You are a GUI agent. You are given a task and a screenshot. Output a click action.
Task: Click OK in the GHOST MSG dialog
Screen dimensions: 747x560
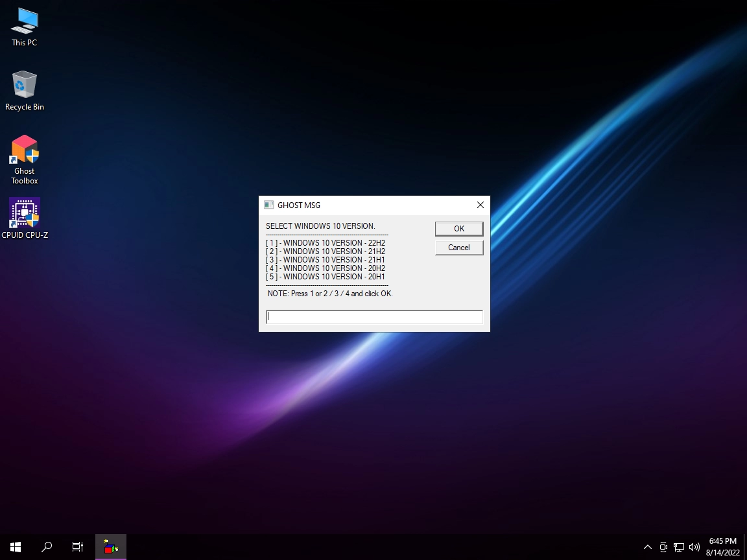459,229
